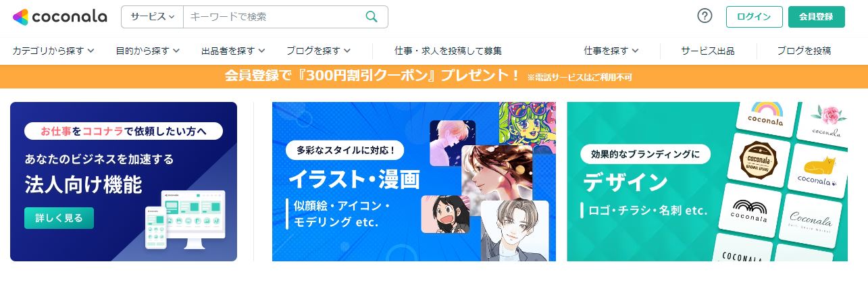Click the 300円割引クーポン orange banner
Image resolution: width=868 pixels, height=289 pixels.
(434, 76)
